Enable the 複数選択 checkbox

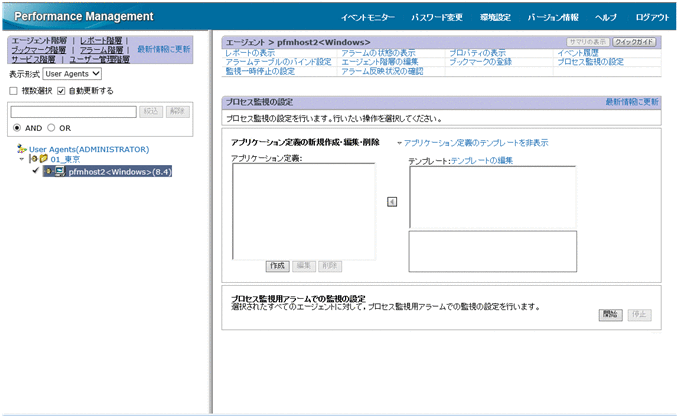pyautogui.click(x=13, y=91)
